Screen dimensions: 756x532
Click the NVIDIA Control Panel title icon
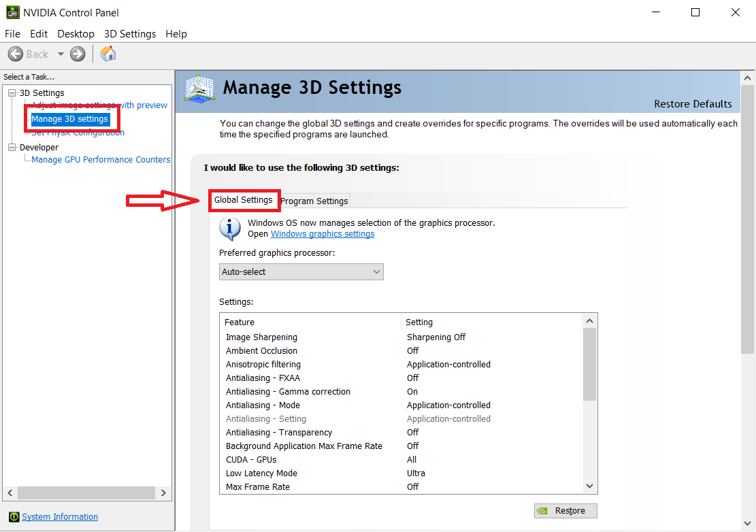coord(12,12)
